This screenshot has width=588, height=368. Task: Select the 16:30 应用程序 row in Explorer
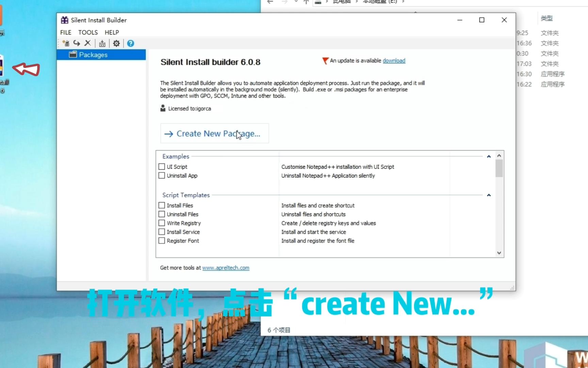(x=551, y=74)
